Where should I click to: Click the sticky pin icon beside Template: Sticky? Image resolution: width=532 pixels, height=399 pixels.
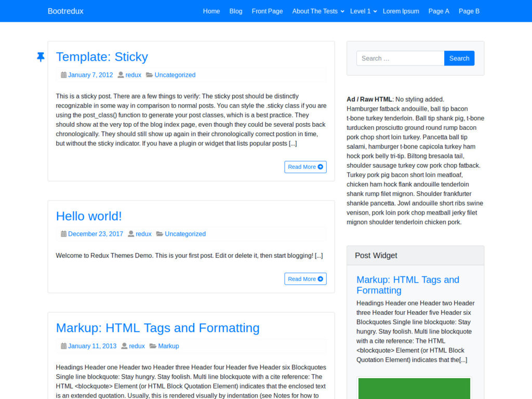click(41, 57)
